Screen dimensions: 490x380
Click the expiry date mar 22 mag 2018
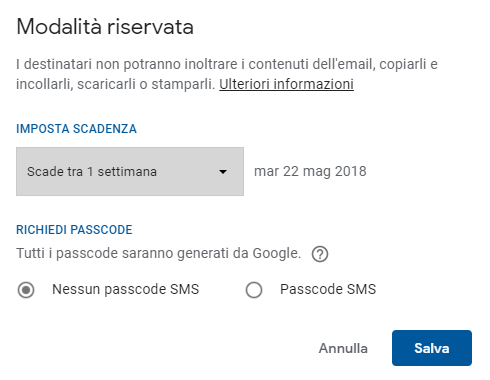pyautogui.click(x=310, y=171)
